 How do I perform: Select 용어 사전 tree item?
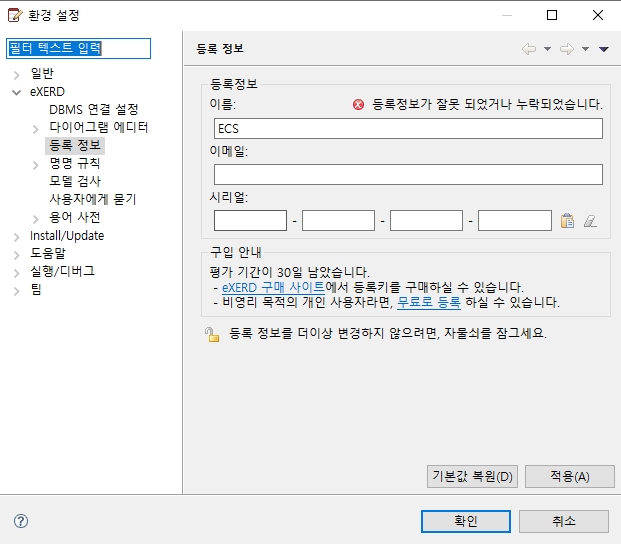74,217
